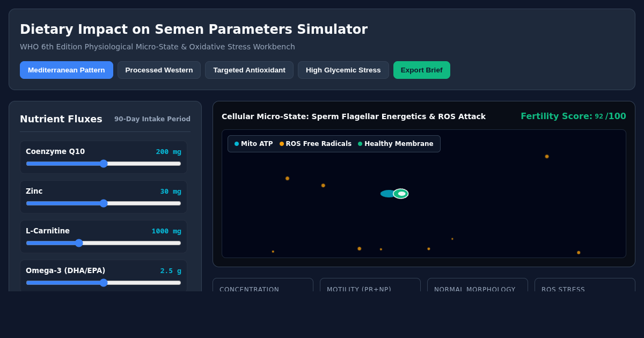Image resolution: width=644 pixels, height=338 pixels.
Task: Click the sperm cell head in simulation
Action: [401, 194]
